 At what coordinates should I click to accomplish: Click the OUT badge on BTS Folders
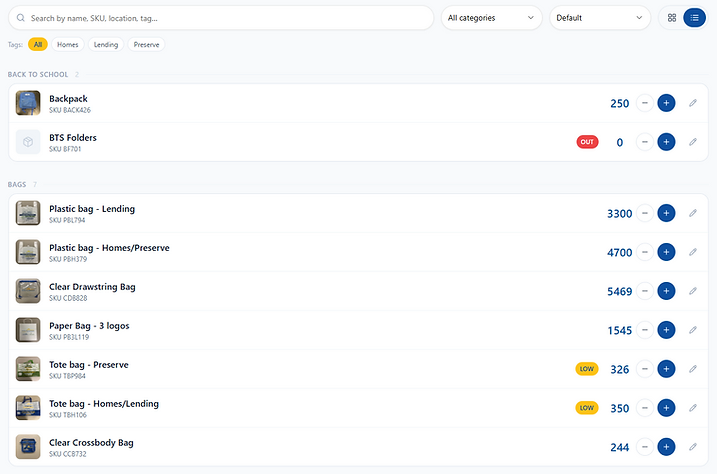(x=587, y=142)
